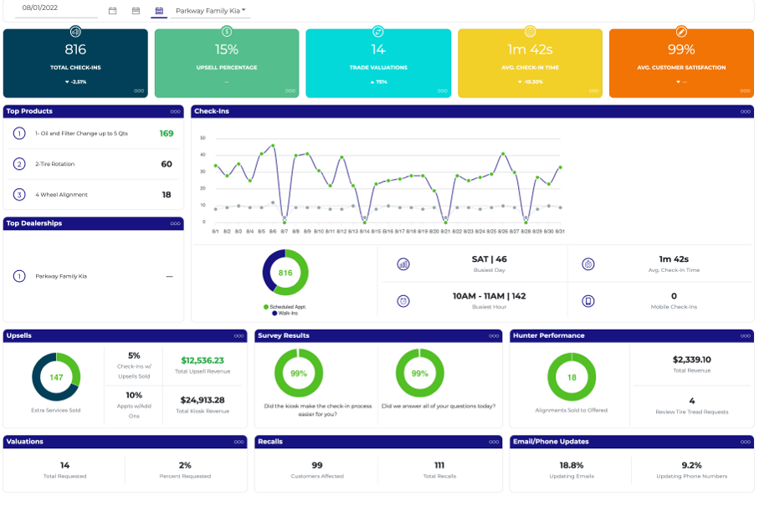Click the 147 Extra Services Sold donut

[56, 377]
